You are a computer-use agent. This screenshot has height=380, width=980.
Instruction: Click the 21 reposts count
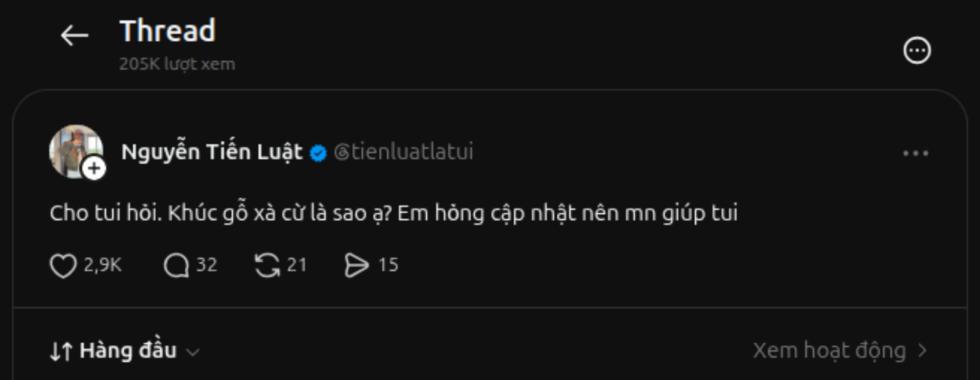coord(297,265)
